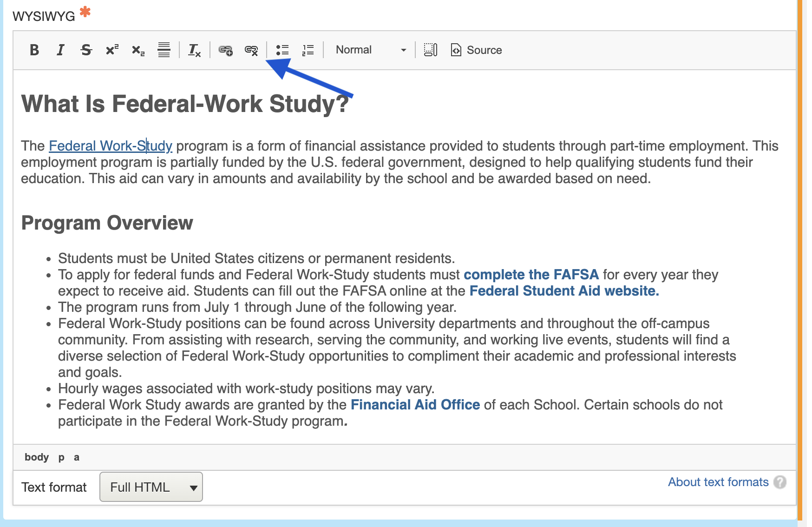Open About text formats link

(718, 482)
